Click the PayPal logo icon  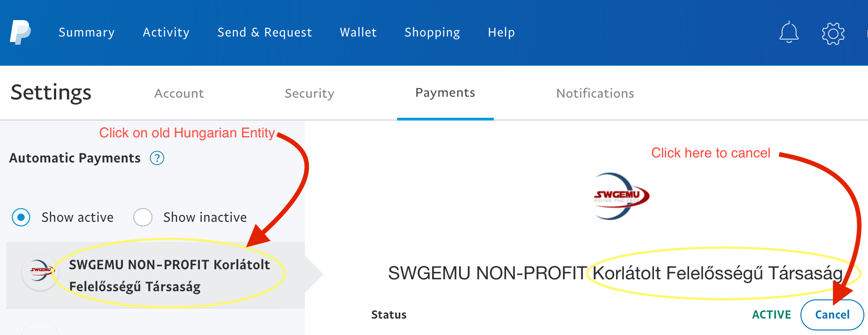[21, 32]
